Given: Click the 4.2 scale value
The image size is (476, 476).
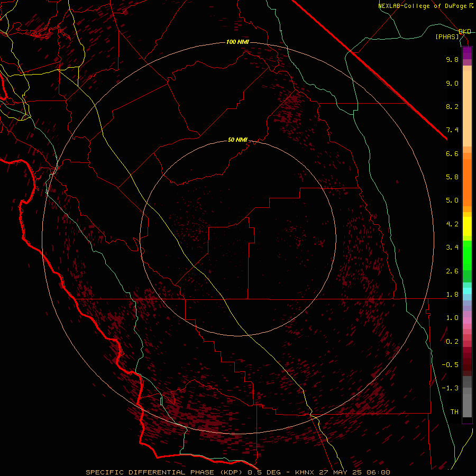Looking at the screenshot, I should click(452, 224).
